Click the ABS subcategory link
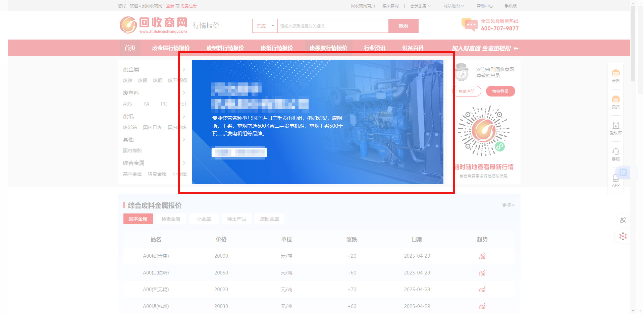644x314 pixels. (x=127, y=104)
